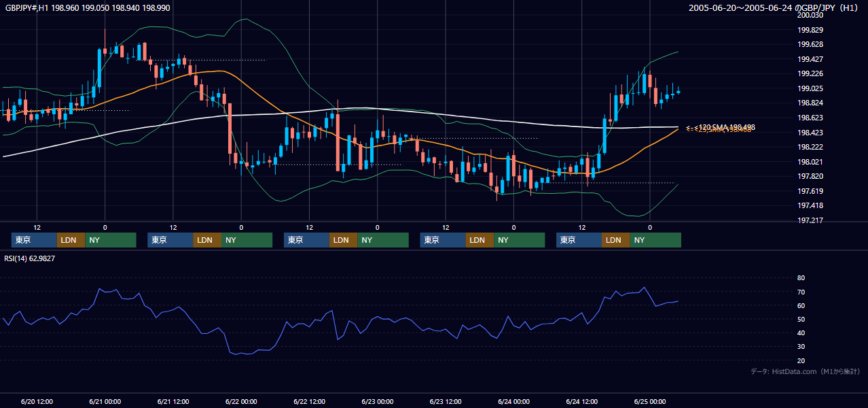Pick the 6/23 12:00 date label
Screen dimensions: 868x408
coord(446,401)
